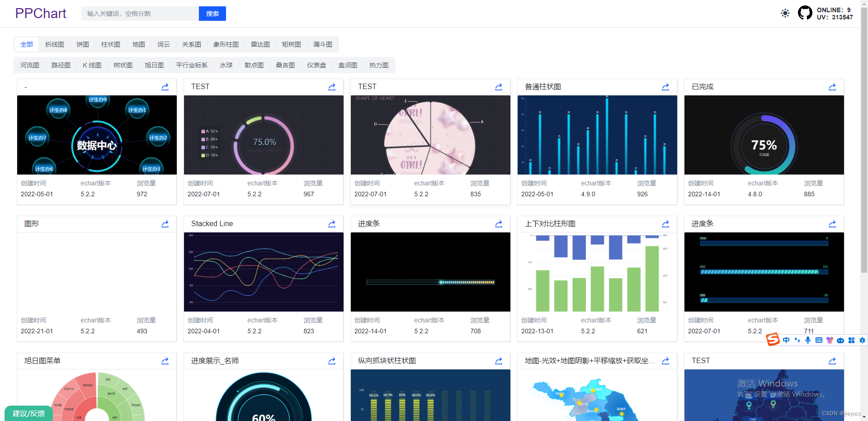Click share icon on 已完成 card
Viewport: 868px width, 421px height.
point(832,87)
